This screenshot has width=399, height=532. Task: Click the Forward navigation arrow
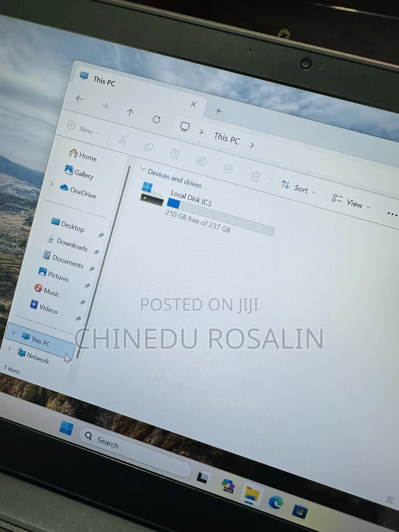click(105, 106)
